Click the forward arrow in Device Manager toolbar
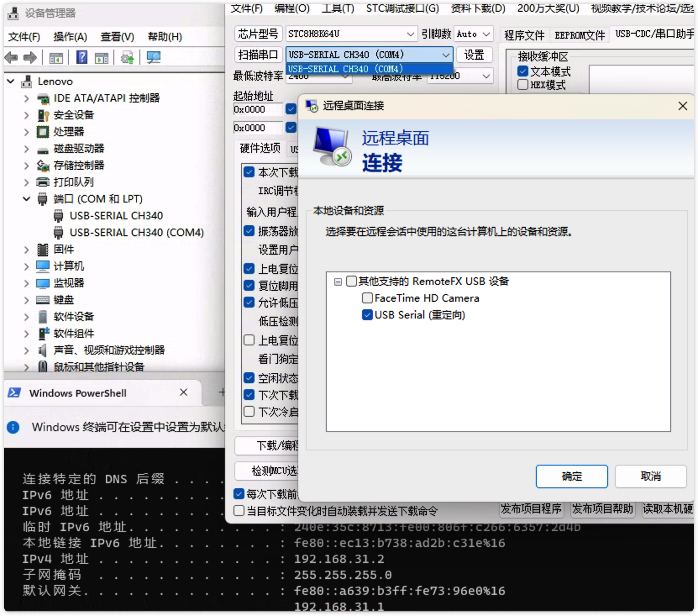The width and height of the screenshot is (698, 616). [x=30, y=57]
